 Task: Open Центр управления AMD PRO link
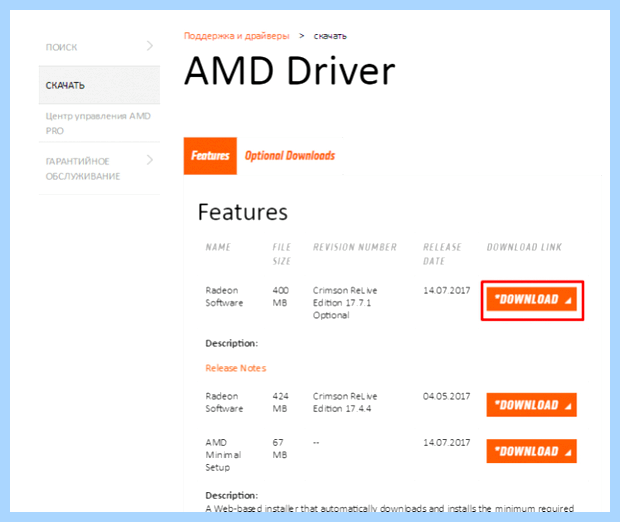(98, 123)
